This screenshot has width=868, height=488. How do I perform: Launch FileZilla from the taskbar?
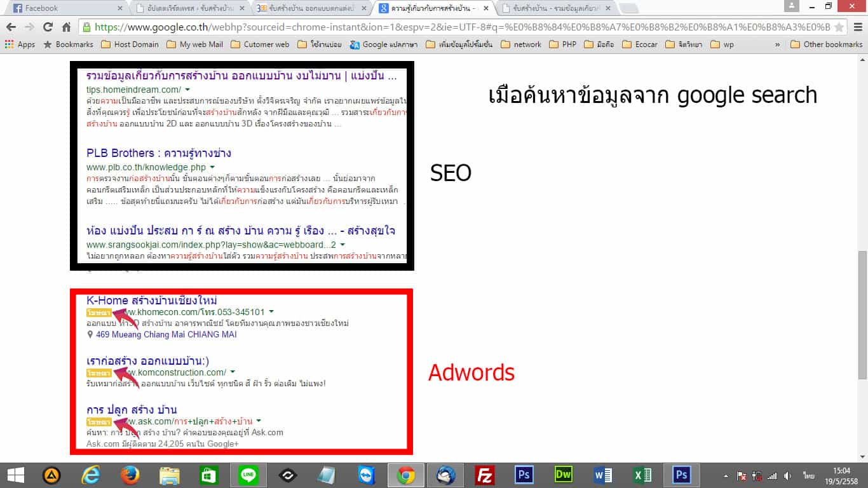[484, 475]
